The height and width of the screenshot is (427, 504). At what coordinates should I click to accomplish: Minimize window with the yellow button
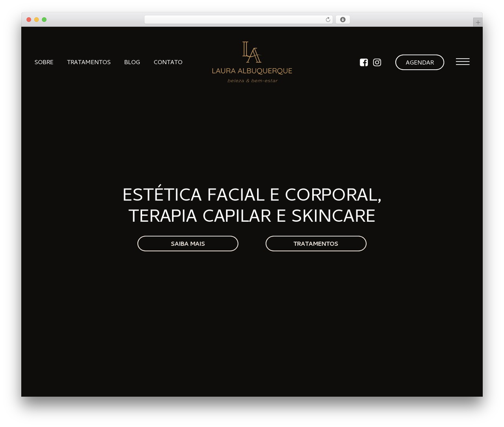click(37, 20)
